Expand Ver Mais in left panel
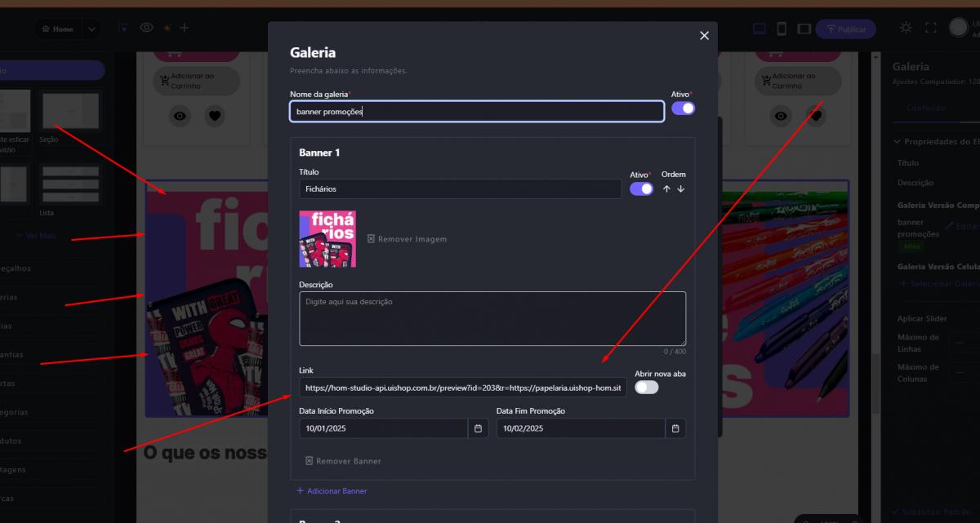980x523 pixels. point(39,236)
